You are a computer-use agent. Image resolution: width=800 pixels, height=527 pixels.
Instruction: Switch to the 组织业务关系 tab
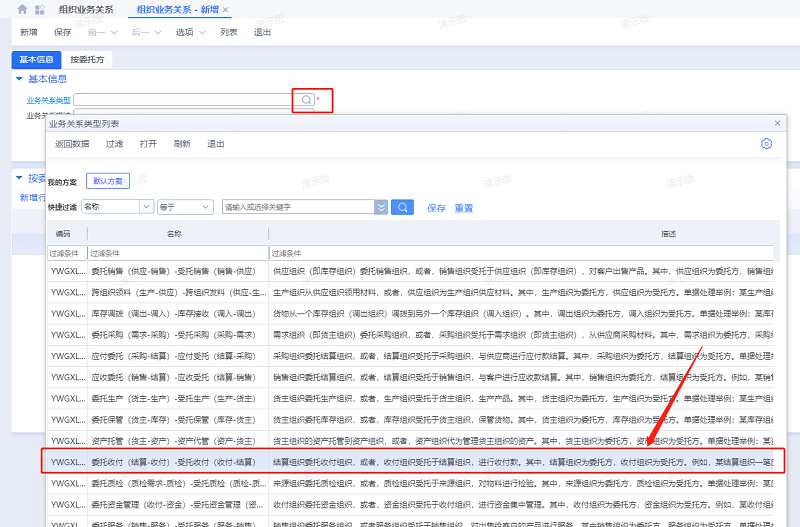[86, 10]
